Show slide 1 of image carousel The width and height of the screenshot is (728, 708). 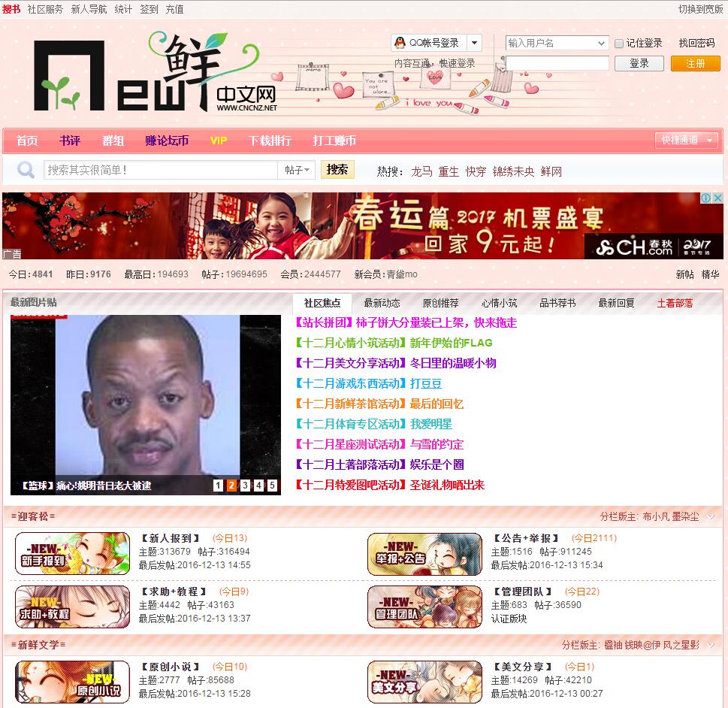pos(218,486)
